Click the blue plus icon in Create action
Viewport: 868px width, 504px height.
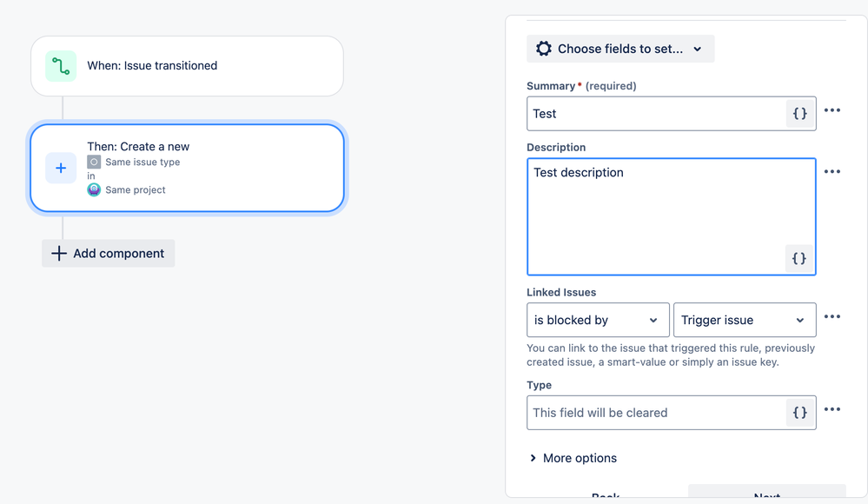tap(61, 169)
